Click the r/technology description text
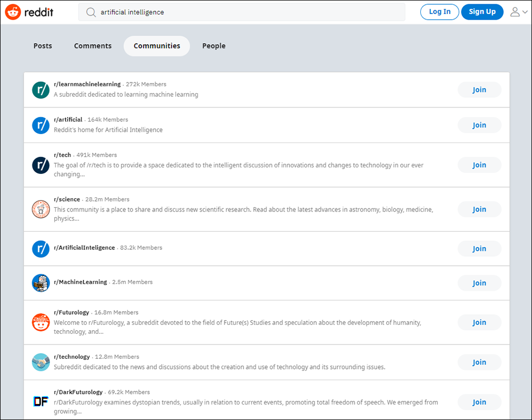The width and height of the screenshot is (532, 420). (x=220, y=367)
